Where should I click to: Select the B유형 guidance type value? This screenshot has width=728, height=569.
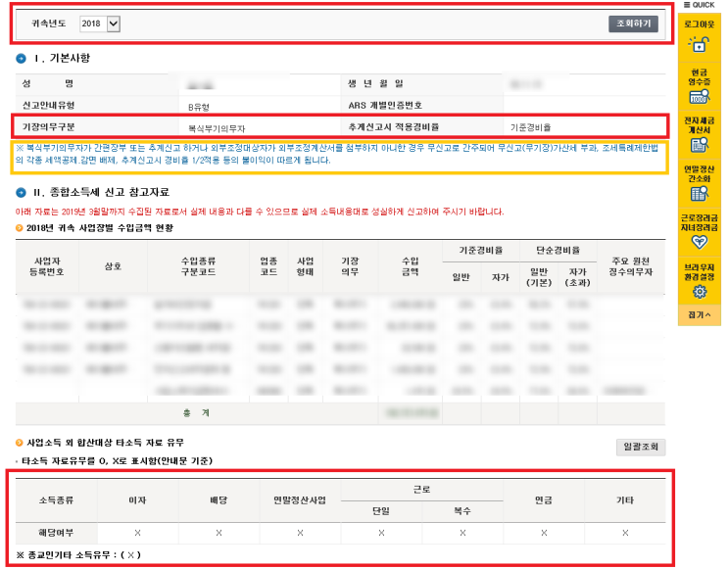(199, 107)
